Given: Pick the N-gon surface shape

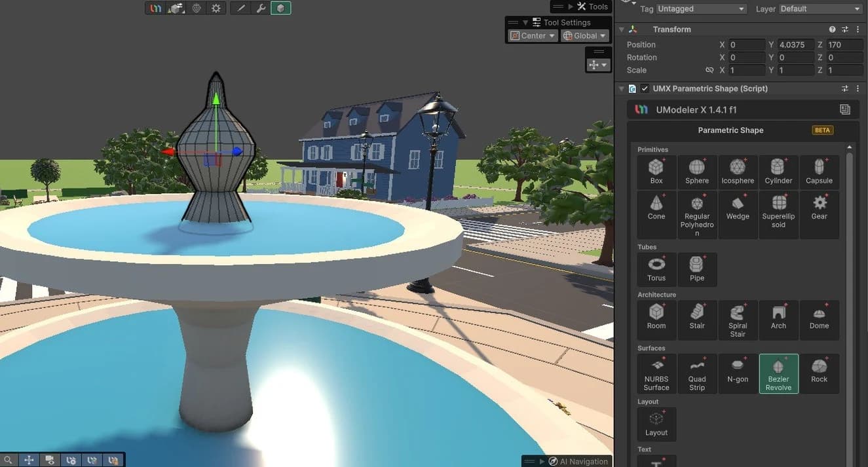Looking at the screenshot, I should [738, 374].
